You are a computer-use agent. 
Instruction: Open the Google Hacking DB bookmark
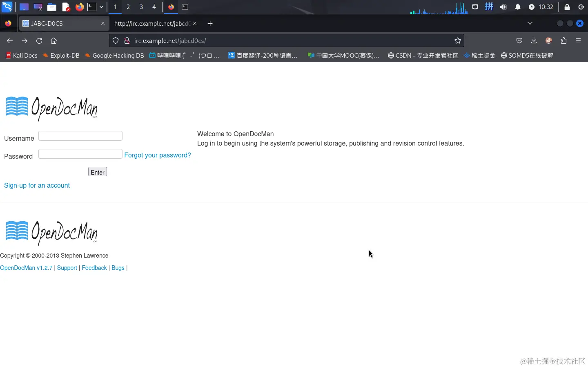[x=114, y=56]
